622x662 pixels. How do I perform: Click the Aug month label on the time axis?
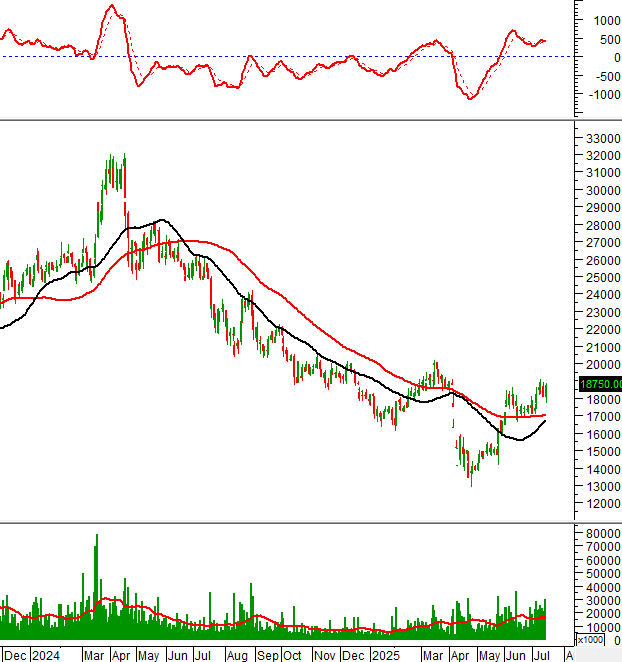[237, 655]
